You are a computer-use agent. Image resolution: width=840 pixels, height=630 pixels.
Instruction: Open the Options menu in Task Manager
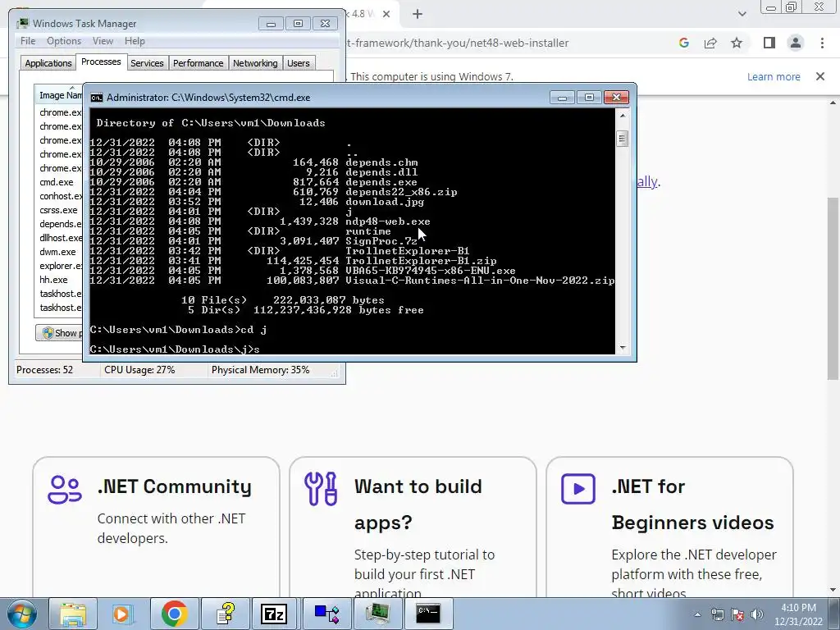point(64,41)
